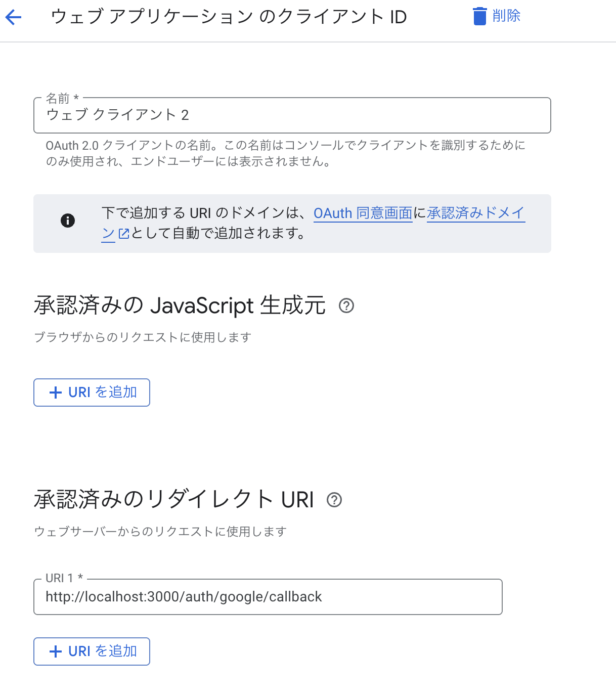616x696 pixels.
Task: Navigate back using the arrow at top left
Action: coord(14,17)
